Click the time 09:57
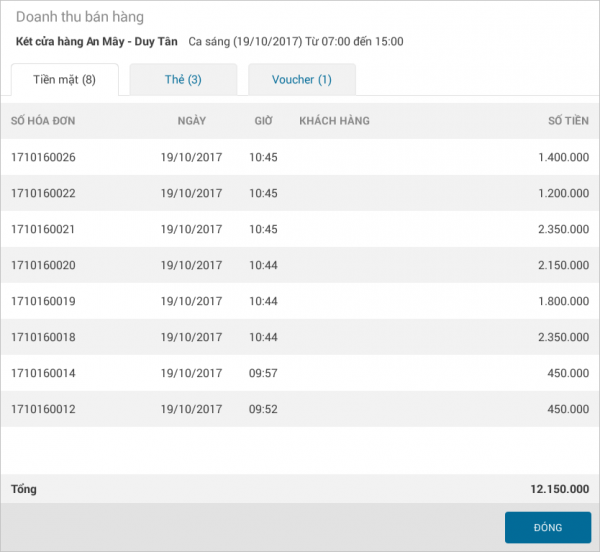600x552 pixels. point(263,373)
